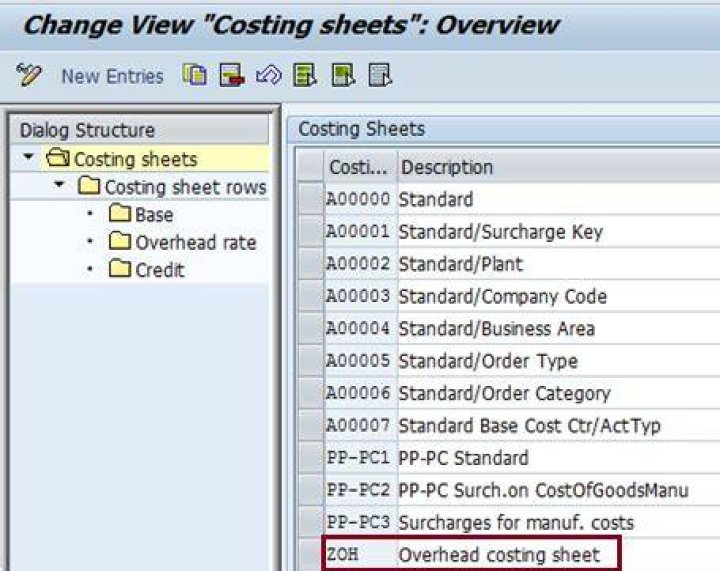The image size is (720, 571).
Task: Click costing sheet code A00000
Action: [x=358, y=199]
